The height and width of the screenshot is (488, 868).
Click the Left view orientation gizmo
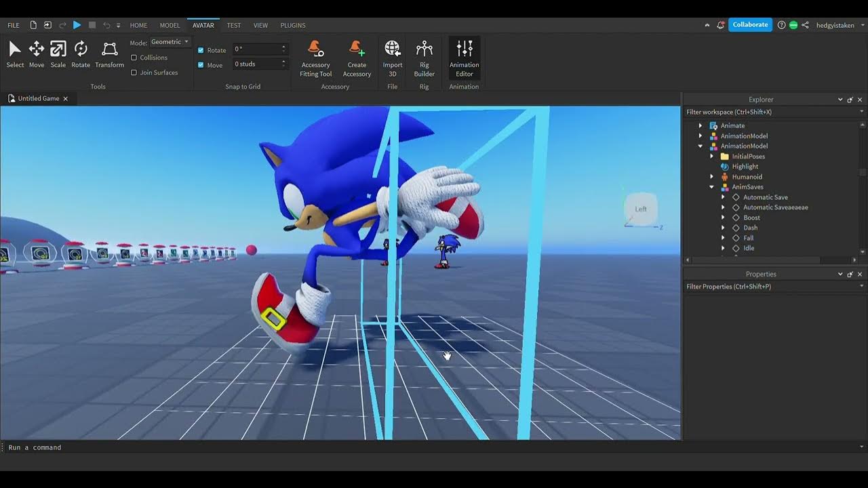[641, 209]
